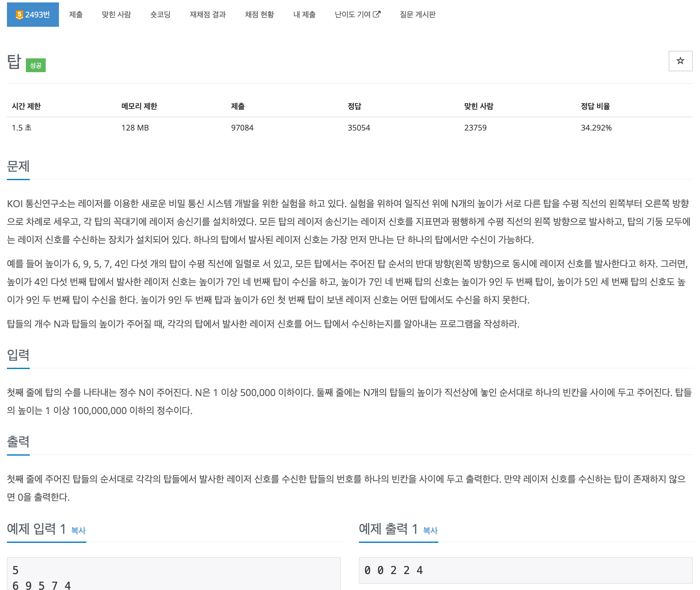Click the 문제 section heading

[18, 166]
